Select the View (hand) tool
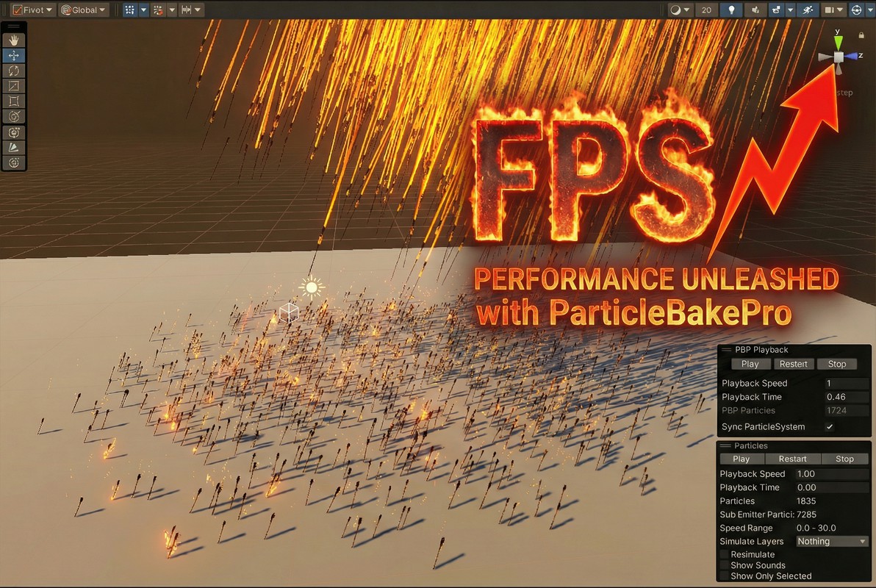Screen dimensions: 876x588 coord(15,40)
